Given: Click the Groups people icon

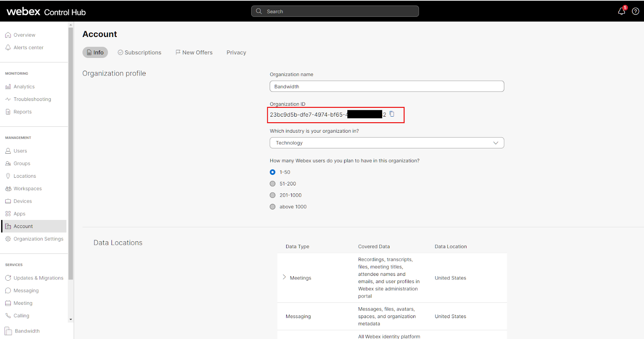Looking at the screenshot, I should click(8, 163).
